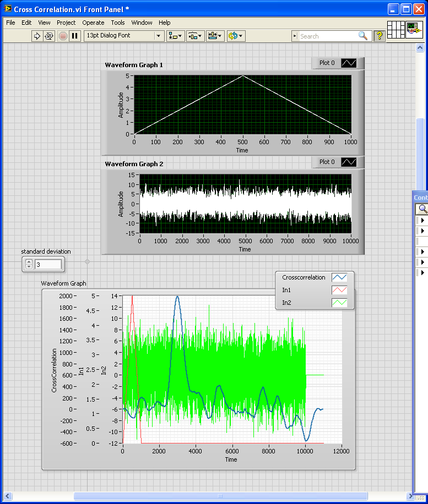Open the Align Objects dropdown

pyautogui.click(x=176, y=36)
